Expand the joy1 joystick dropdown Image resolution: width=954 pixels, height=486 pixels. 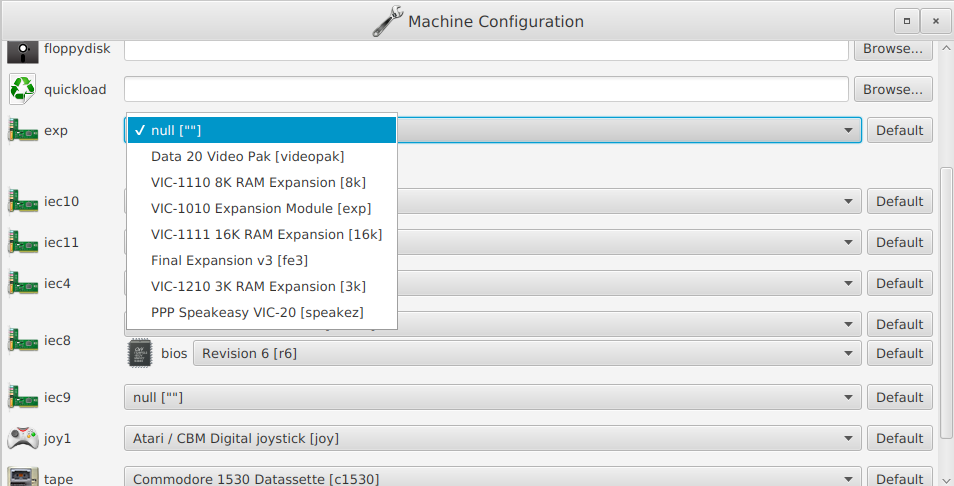(492, 438)
